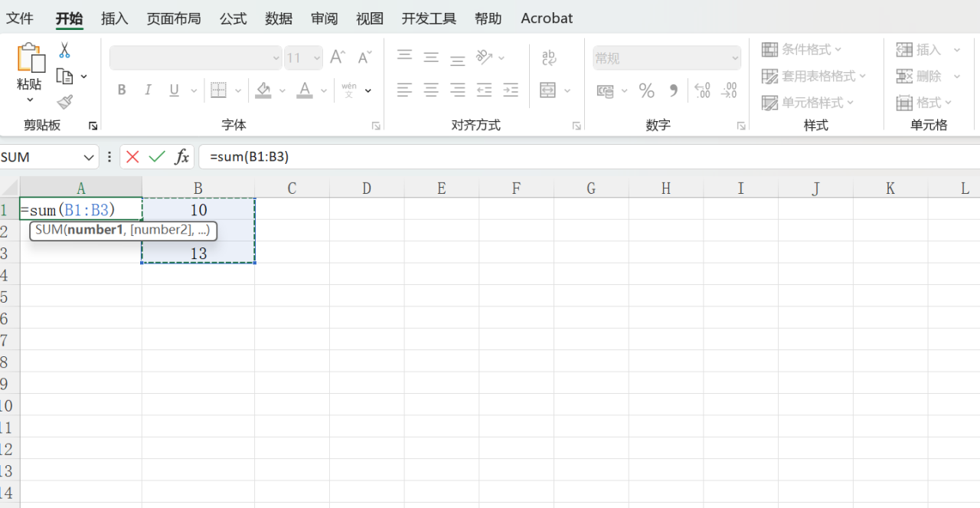Expand the fill color dropdown arrow
Screen dimensions: 980x508
click(x=282, y=90)
